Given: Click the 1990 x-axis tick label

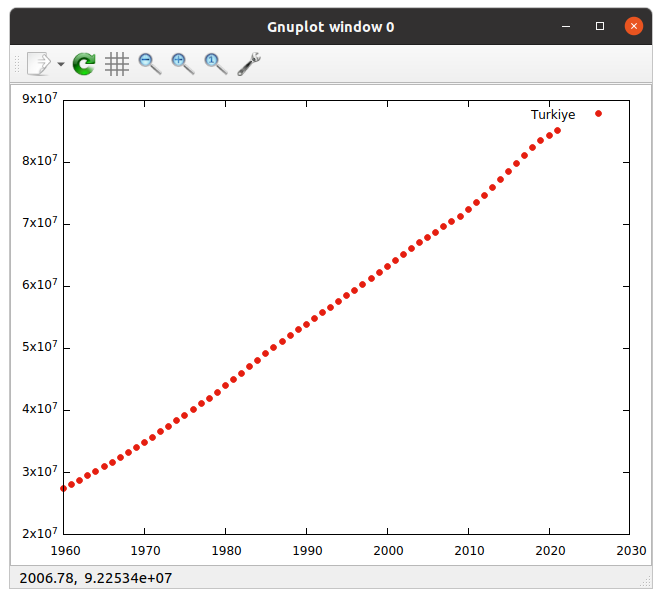Looking at the screenshot, I should tap(306, 550).
